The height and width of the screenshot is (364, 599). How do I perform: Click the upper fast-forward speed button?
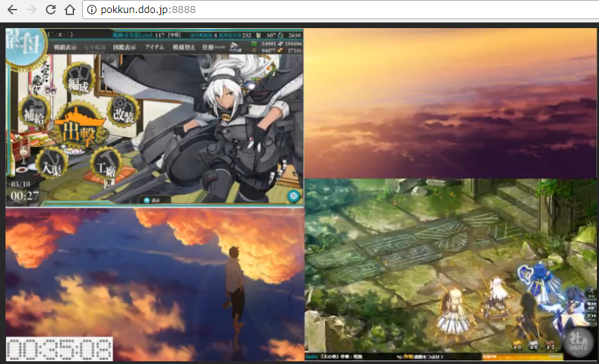pos(591,305)
